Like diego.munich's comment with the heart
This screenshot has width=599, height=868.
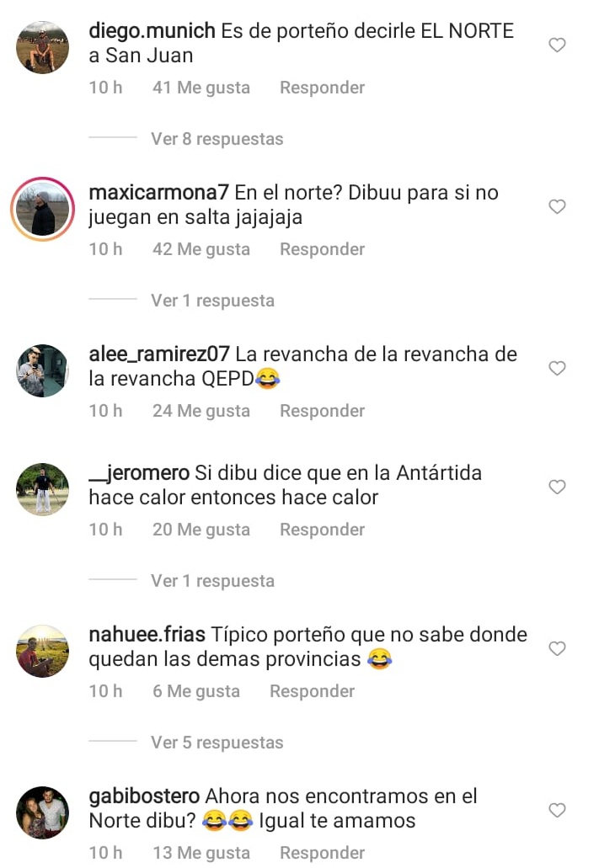click(557, 45)
